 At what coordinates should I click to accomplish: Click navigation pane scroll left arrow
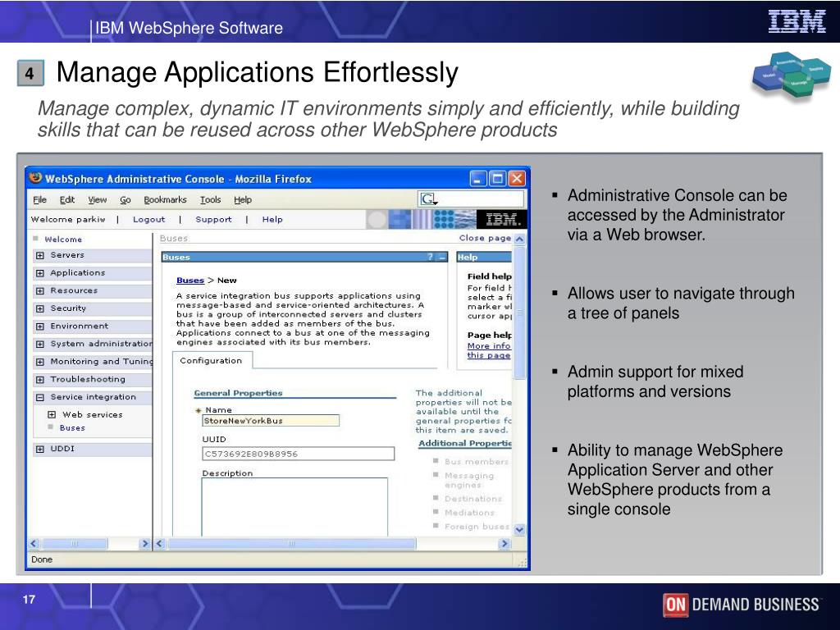34,544
